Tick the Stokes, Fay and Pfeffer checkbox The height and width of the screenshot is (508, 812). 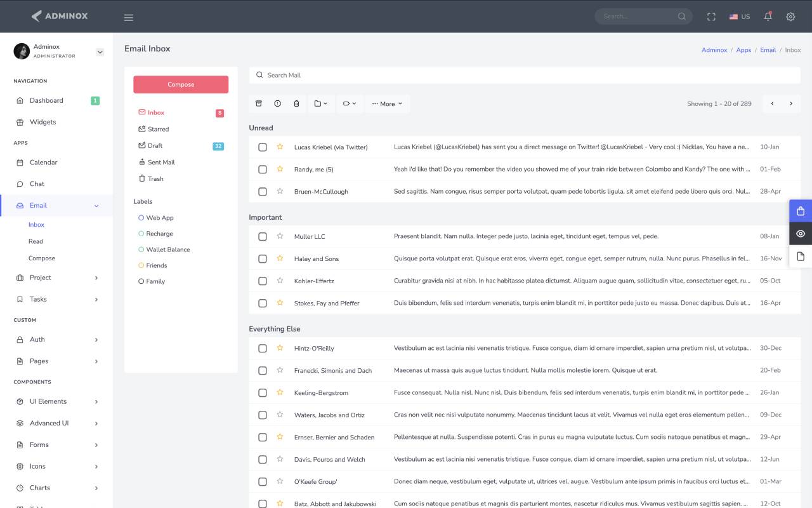[x=263, y=304]
